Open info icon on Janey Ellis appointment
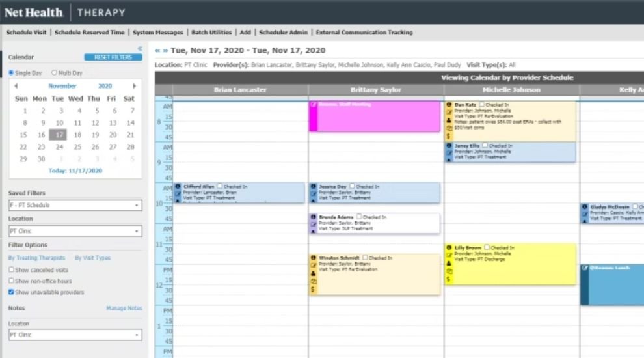This screenshot has height=358, width=644. [x=449, y=146]
